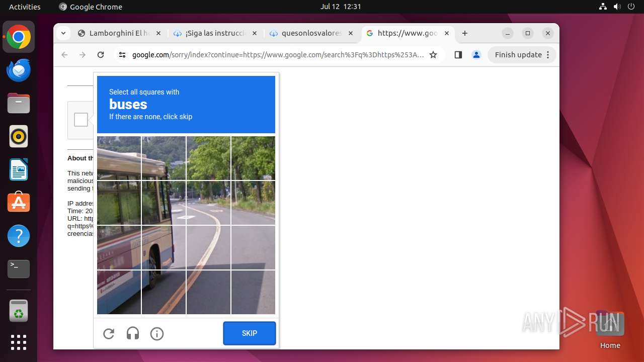Maximize the Chrome window
Screen dimensions: 644x362
click(x=528, y=33)
